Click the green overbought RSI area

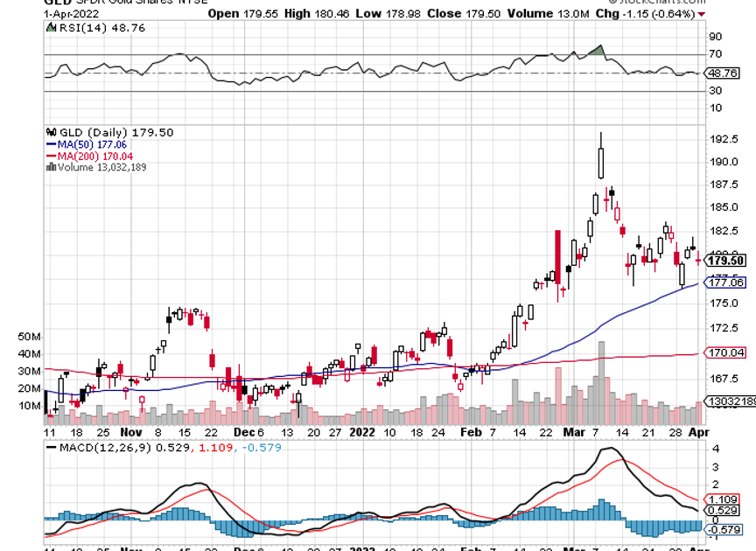pos(597,51)
